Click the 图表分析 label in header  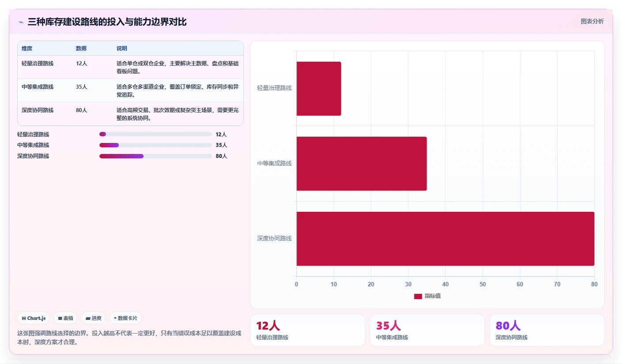pos(592,21)
